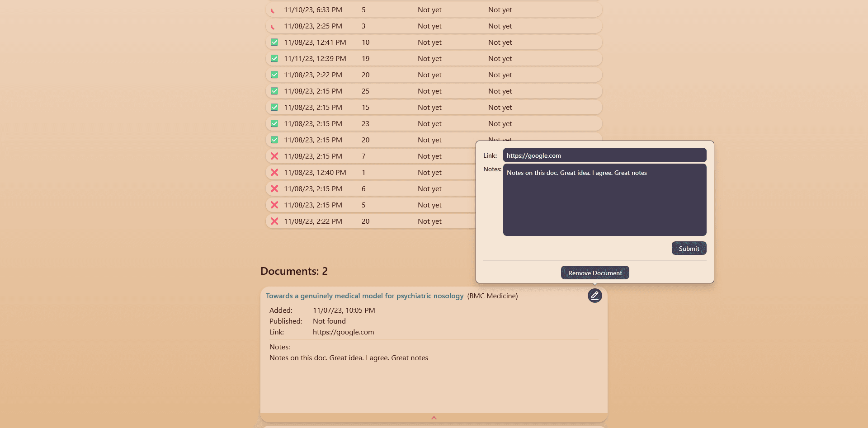868x428 pixels.
Task: Click the pencil edit icon on the document card
Action: [x=594, y=296]
